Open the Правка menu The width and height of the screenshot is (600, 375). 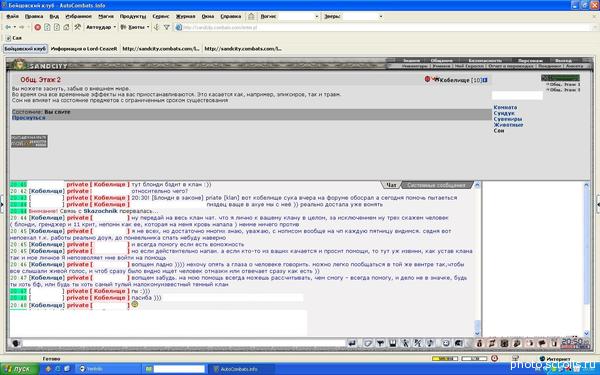[34, 16]
